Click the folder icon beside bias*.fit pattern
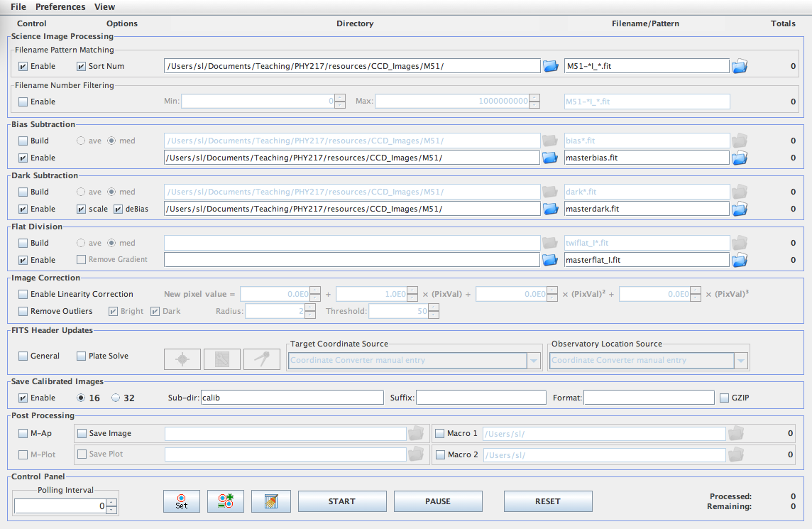Image resolution: width=812 pixels, height=529 pixels. (x=739, y=141)
